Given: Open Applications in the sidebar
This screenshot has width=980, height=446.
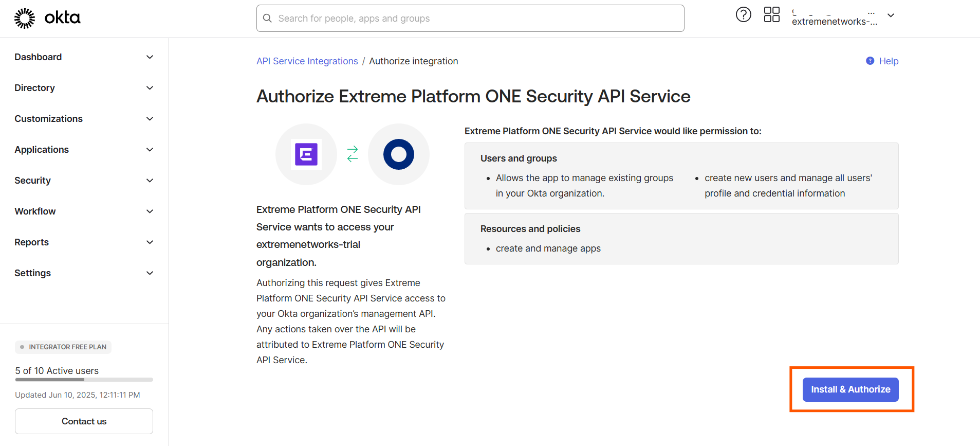Looking at the screenshot, I should point(42,150).
